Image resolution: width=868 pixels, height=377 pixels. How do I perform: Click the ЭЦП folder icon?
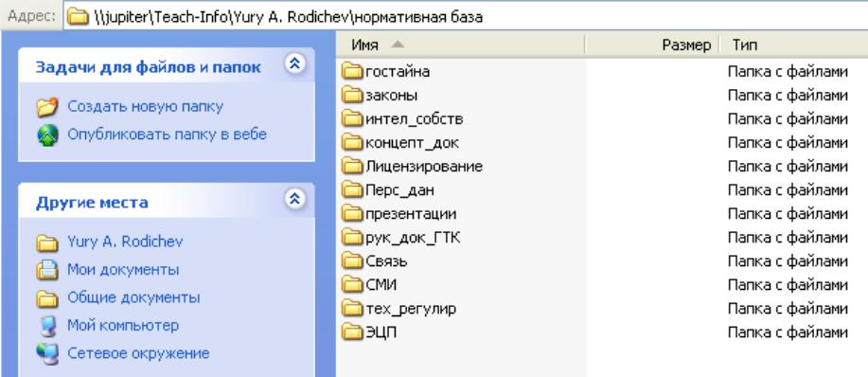click(351, 332)
